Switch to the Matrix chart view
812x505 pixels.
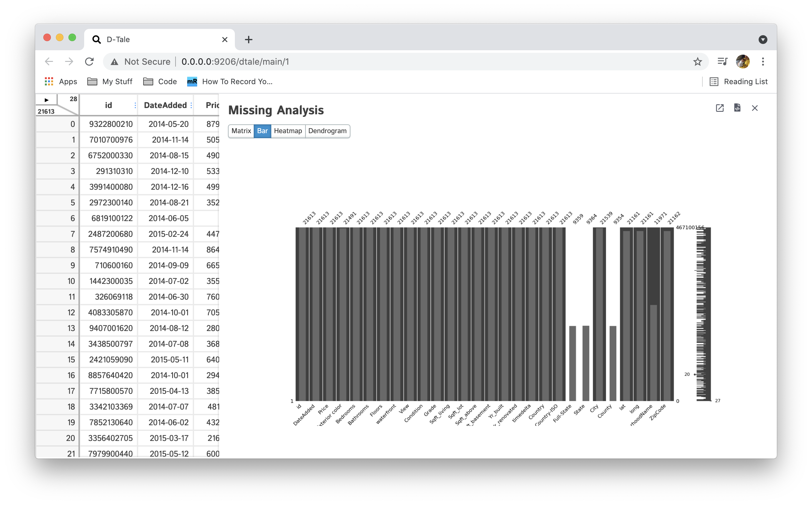click(x=241, y=131)
